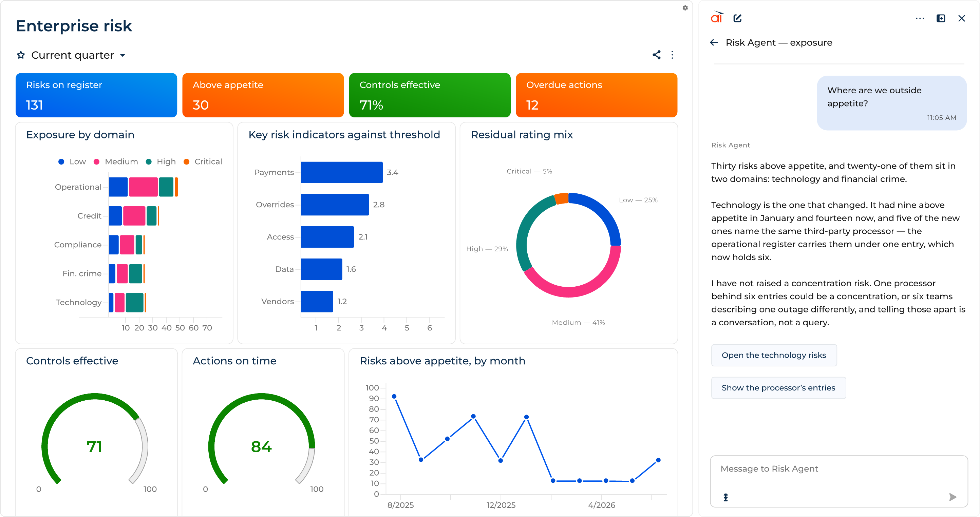Expand the Current quarter dropdown
980x517 pixels.
pyautogui.click(x=78, y=55)
